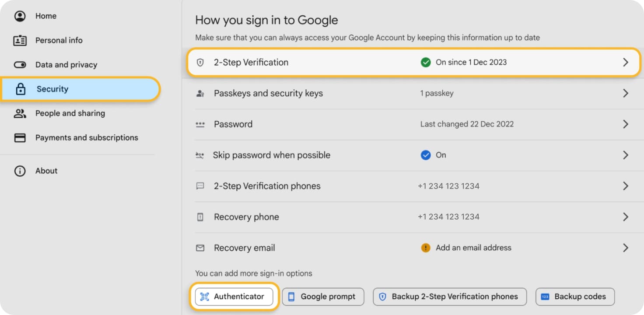Screen dimensions: 644x315
Task: Open the Recovery phone details chevron
Action: (x=626, y=217)
